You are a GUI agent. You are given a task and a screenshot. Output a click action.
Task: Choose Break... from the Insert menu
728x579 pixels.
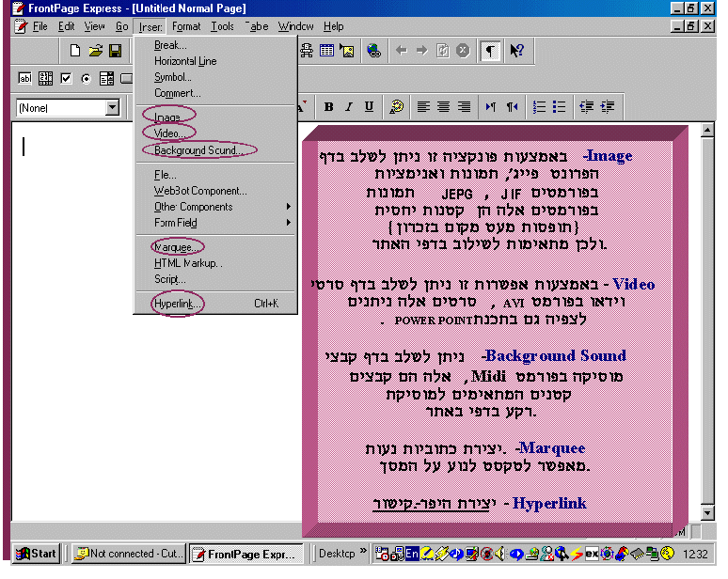(216, 45)
